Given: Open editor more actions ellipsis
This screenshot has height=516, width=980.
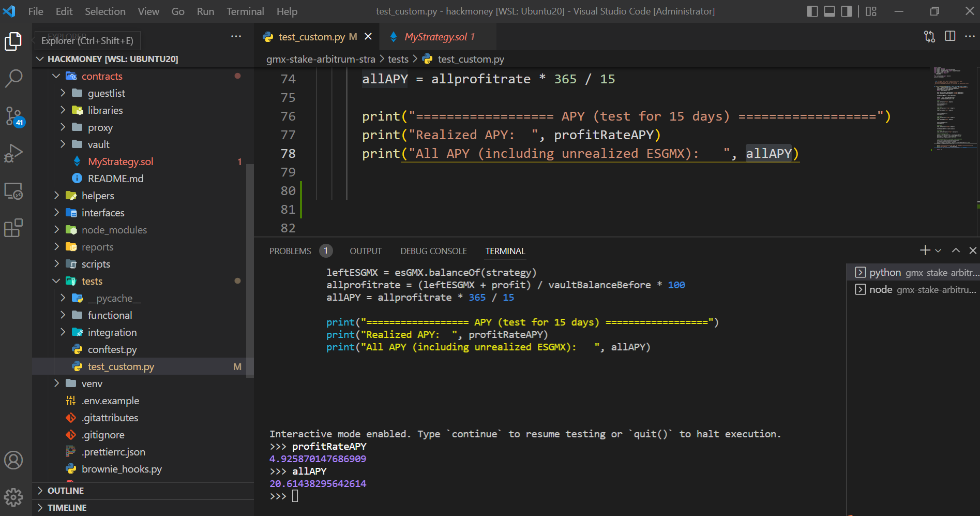Looking at the screenshot, I should (970, 36).
